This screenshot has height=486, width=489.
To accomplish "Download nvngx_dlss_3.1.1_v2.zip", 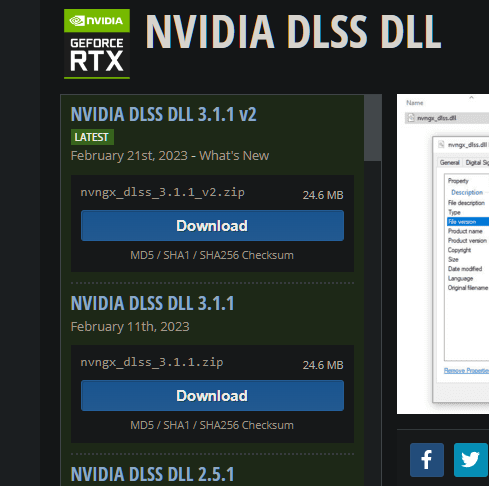I will 212,226.
